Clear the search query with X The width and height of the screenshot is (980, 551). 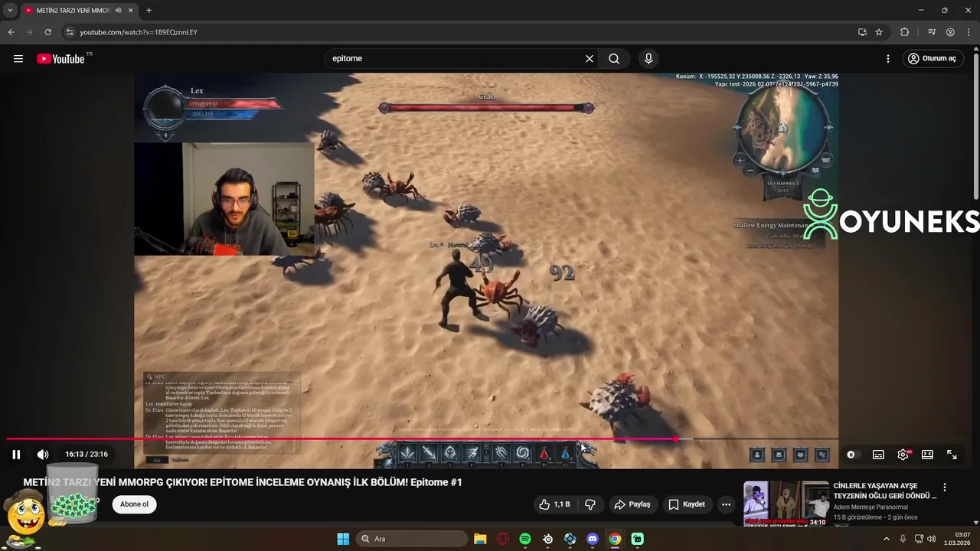[x=590, y=59]
